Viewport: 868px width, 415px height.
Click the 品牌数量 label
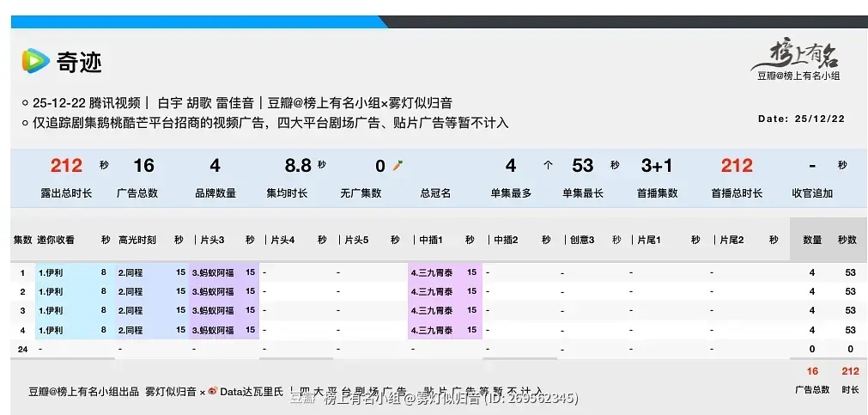click(x=215, y=193)
